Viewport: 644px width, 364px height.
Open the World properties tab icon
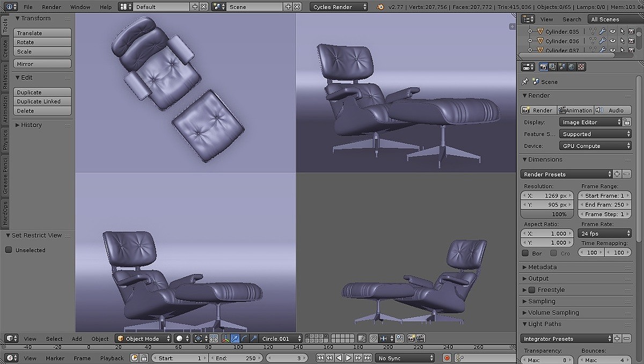(572, 67)
